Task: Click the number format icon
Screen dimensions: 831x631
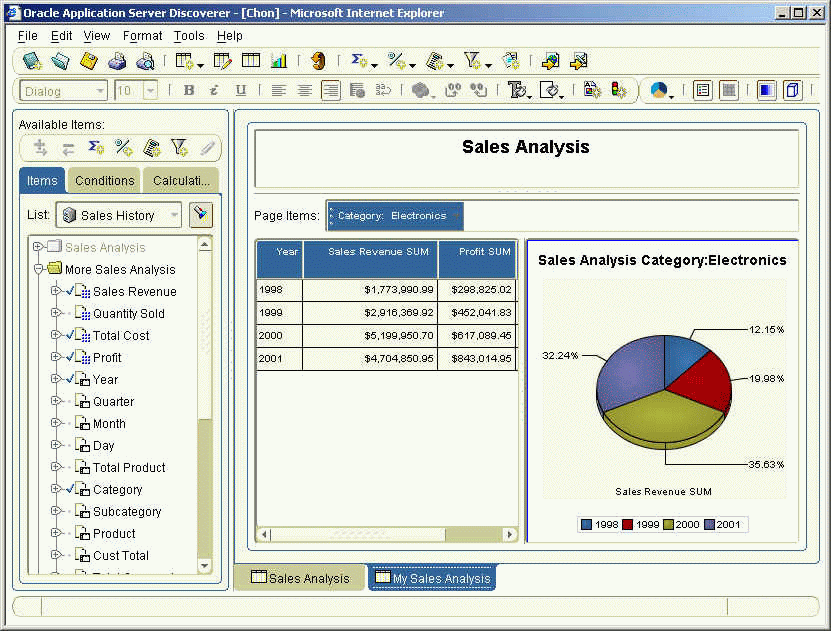Action: pyautogui.click(x=357, y=91)
